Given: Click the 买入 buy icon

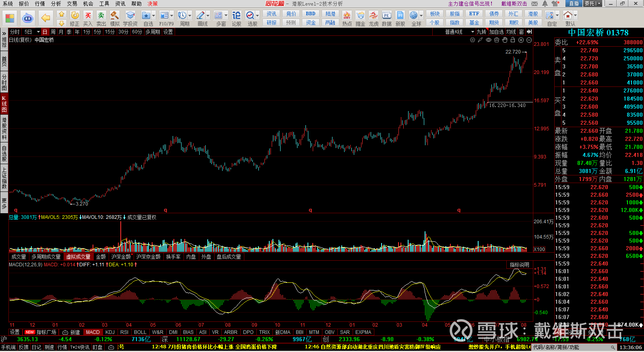Looking at the screenshot, I should click(88, 15).
